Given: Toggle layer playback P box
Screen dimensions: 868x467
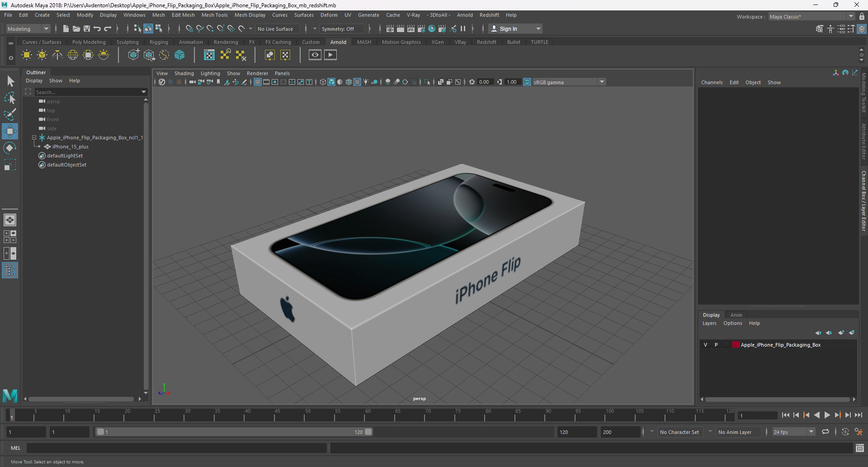Looking at the screenshot, I should click(x=716, y=345).
